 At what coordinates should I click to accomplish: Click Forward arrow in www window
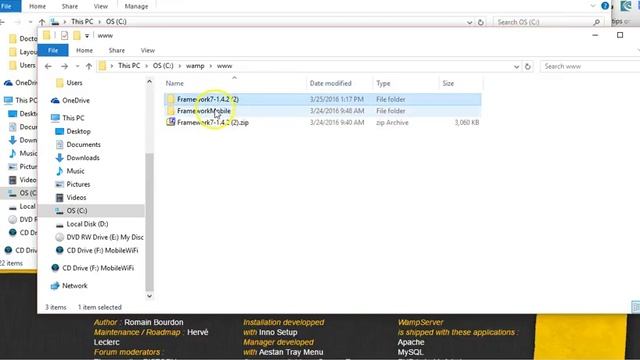pos(64,66)
